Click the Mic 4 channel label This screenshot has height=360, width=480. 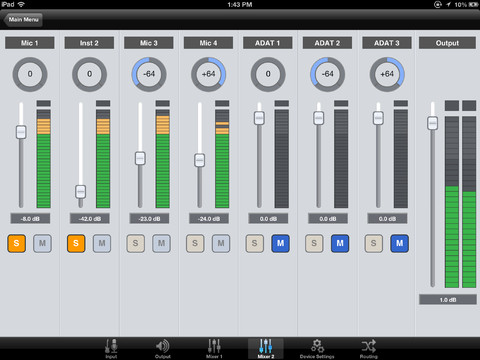[208, 43]
